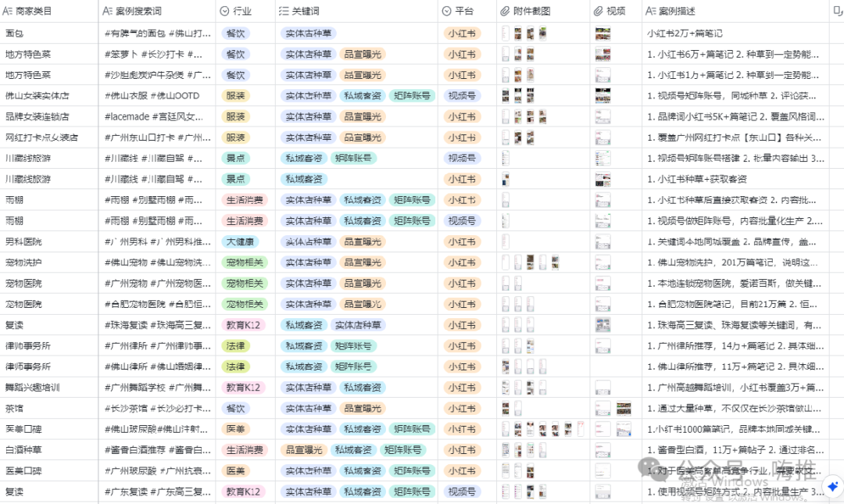
Task: Select the 生活消费 tag in 白酒种草 row
Action: click(245, 450)
